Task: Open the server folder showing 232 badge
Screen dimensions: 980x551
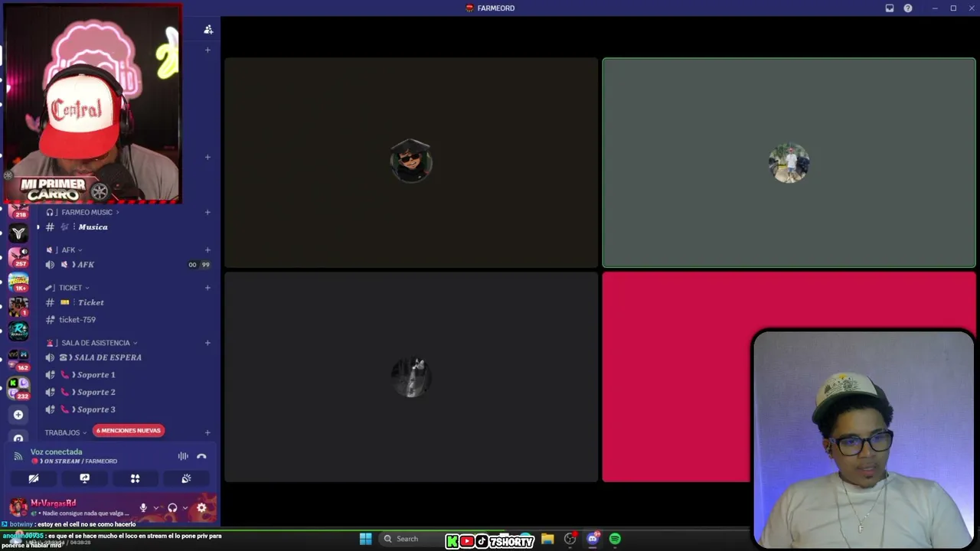Action: point(18,388)
